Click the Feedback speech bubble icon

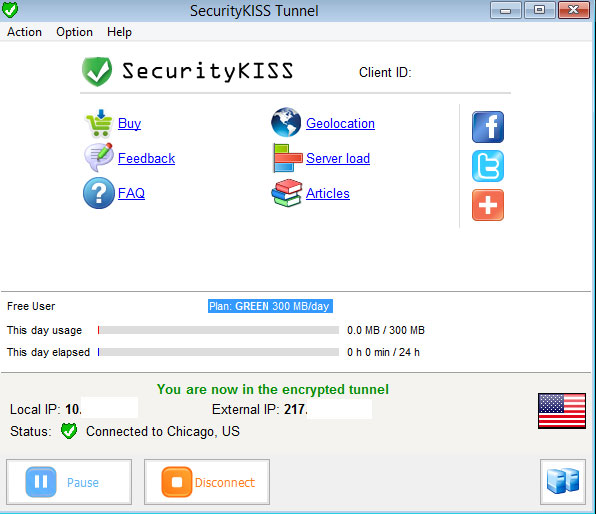[99, 157]
